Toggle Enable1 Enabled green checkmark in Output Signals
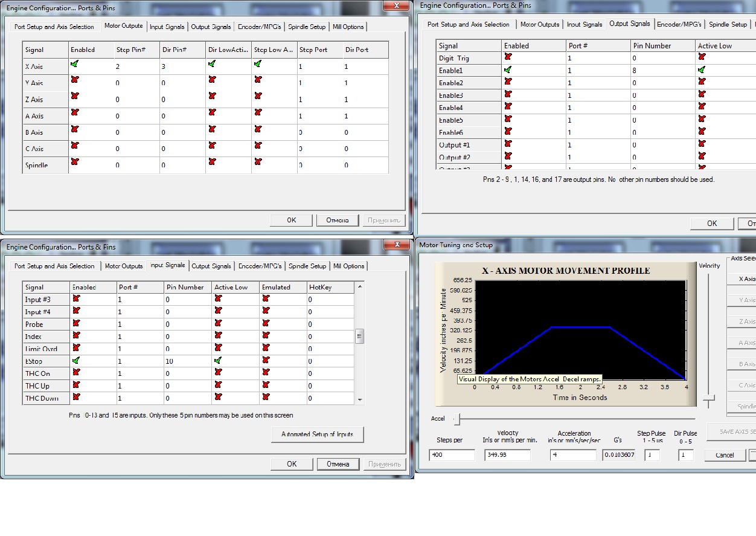 click(508, 69)
